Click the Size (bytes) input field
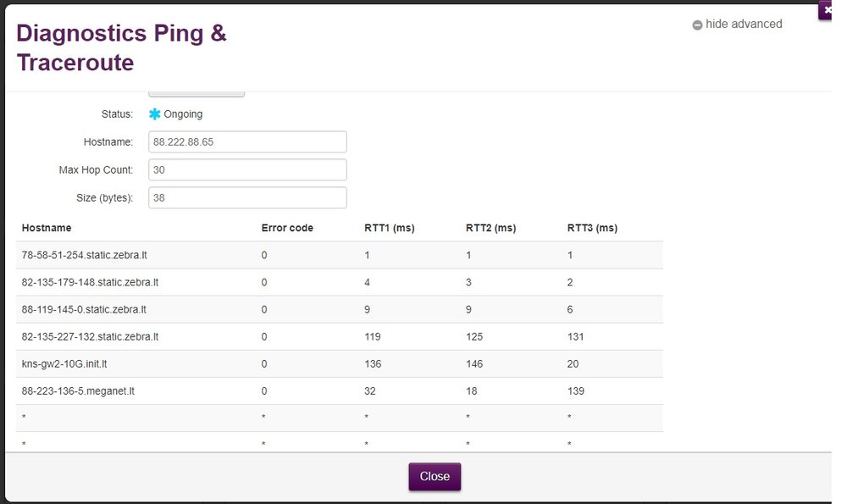 click(247, 198)
